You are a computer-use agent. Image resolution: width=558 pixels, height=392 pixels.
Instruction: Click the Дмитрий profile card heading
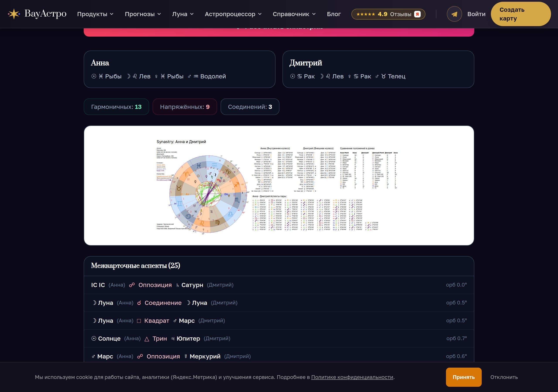click(x=306, y=63)
